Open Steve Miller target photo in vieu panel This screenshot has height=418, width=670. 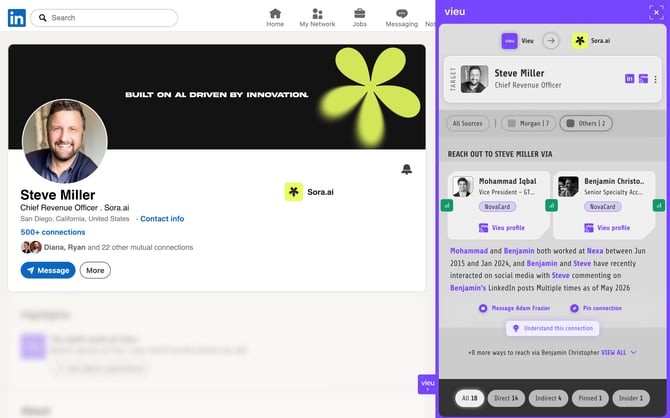[474, 79]
